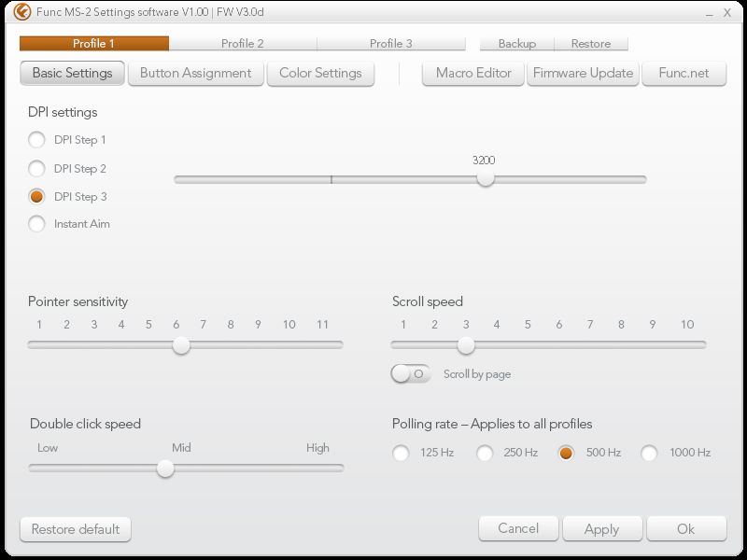Select 1000 Hz polling rate

click(x=649, y=453)
